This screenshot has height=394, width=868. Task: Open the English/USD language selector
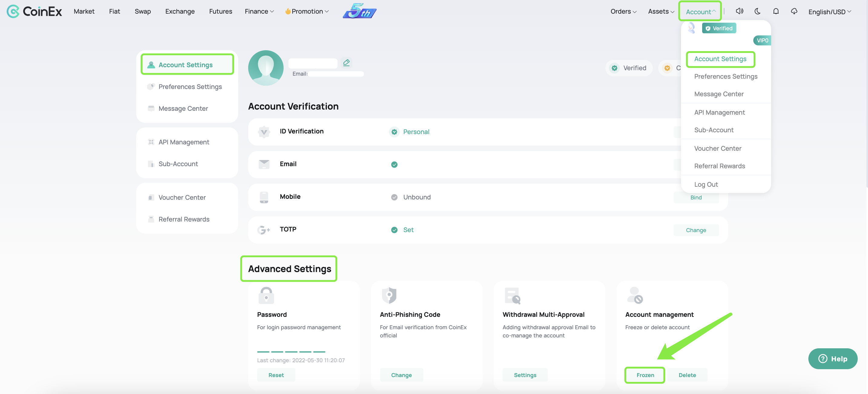(830, 12)
